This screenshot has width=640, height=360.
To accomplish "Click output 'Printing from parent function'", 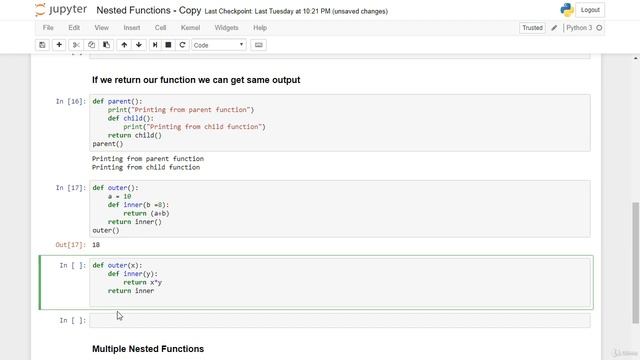I will pyautogui.click(x=148, y=159).
